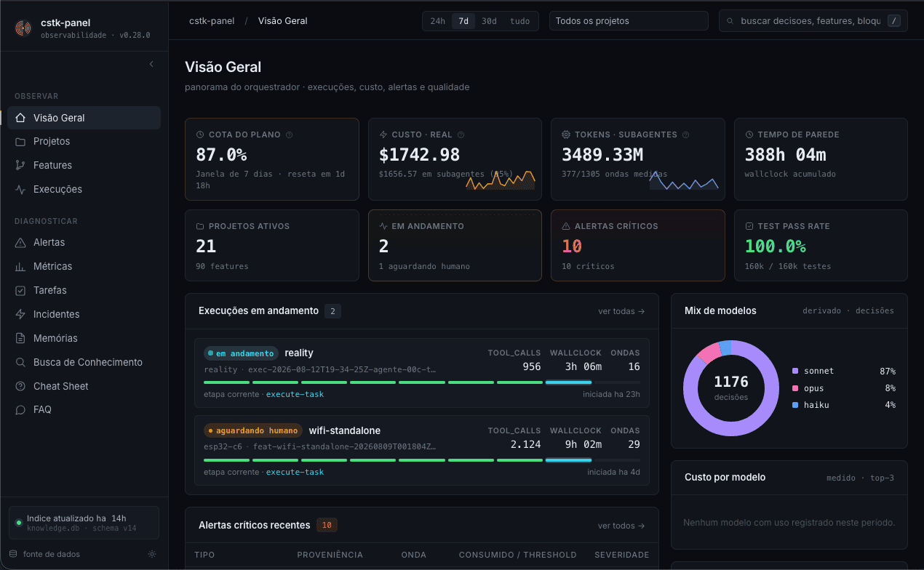Viewport: 924px width, 570px height.
Task: Select the 30d time range
Action: (489, 21)
